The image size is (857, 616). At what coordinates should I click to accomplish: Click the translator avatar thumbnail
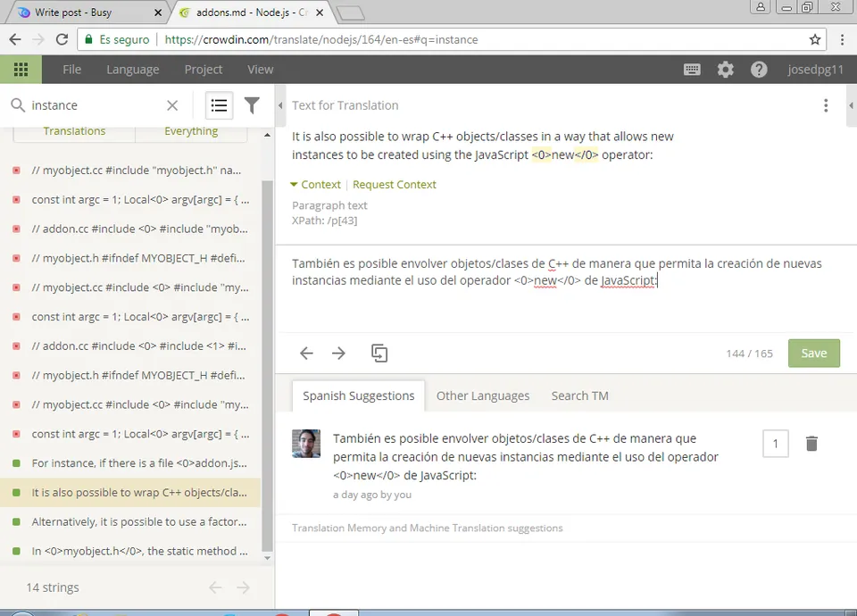[x=306, y=444]
